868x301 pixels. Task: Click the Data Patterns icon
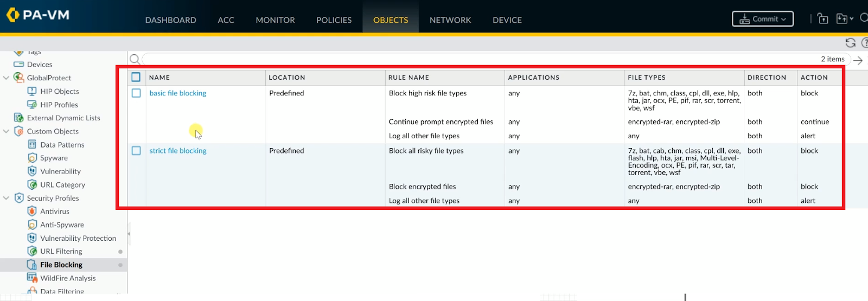pos(32,145)
